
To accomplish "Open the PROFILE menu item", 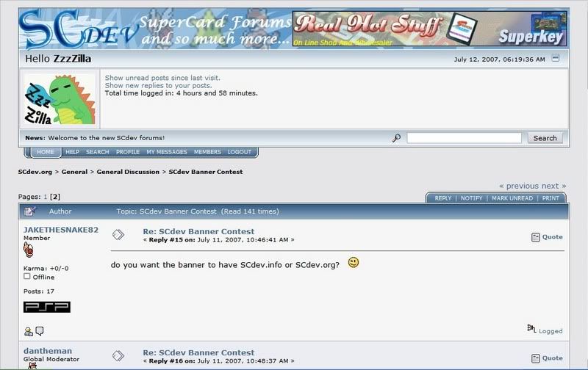I will point(128,152).
